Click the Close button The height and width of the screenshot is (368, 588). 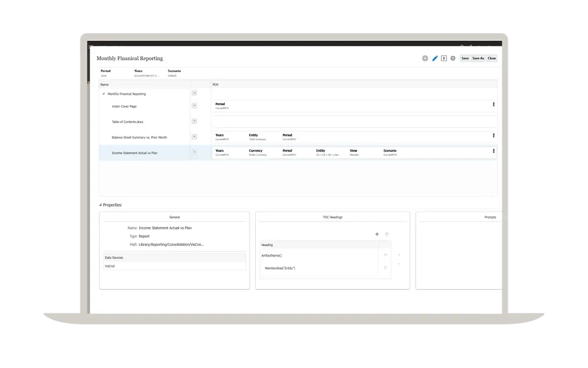pos(491,58)
